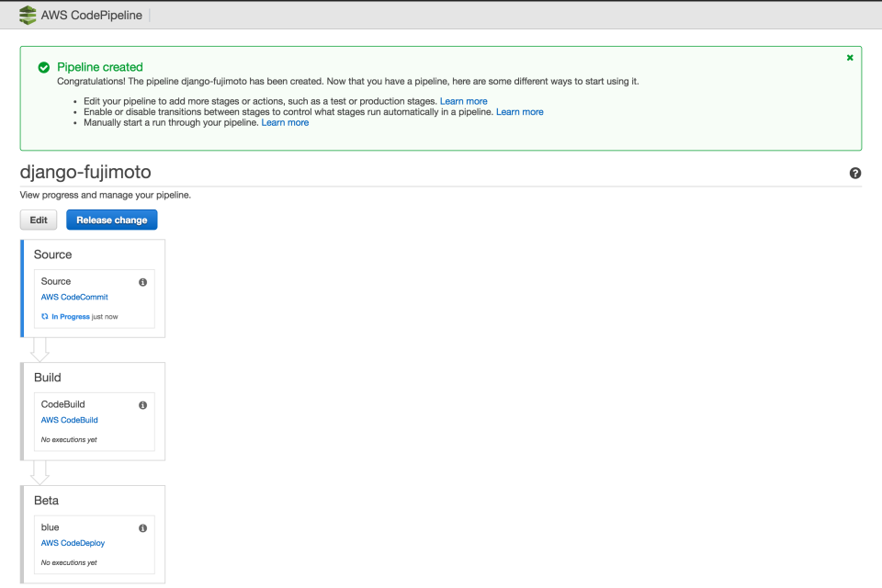Click the Release change button
This screenshot has height=588, width=882.
[x=111, y=220]
